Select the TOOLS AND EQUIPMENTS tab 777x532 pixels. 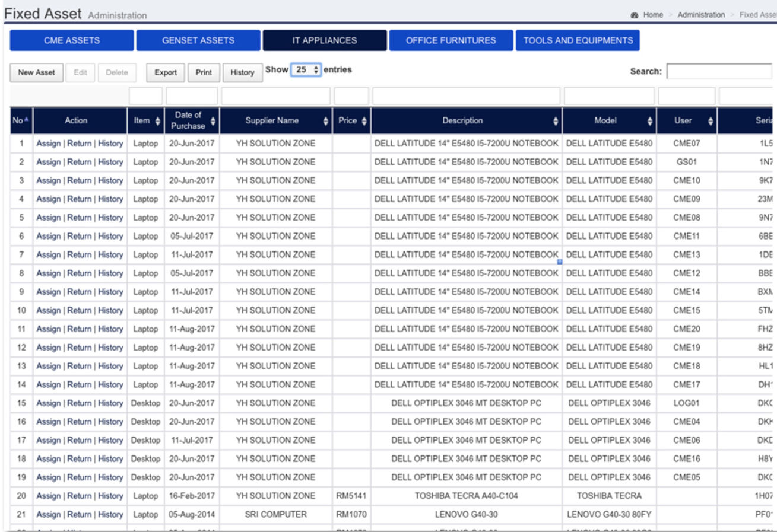pos(578,41)
